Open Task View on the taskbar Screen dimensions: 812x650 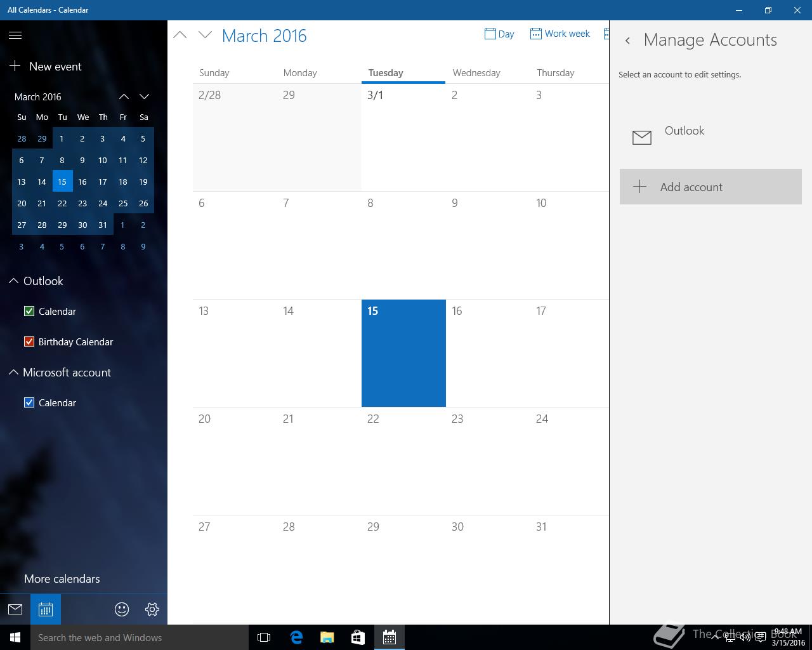(264, 637)
